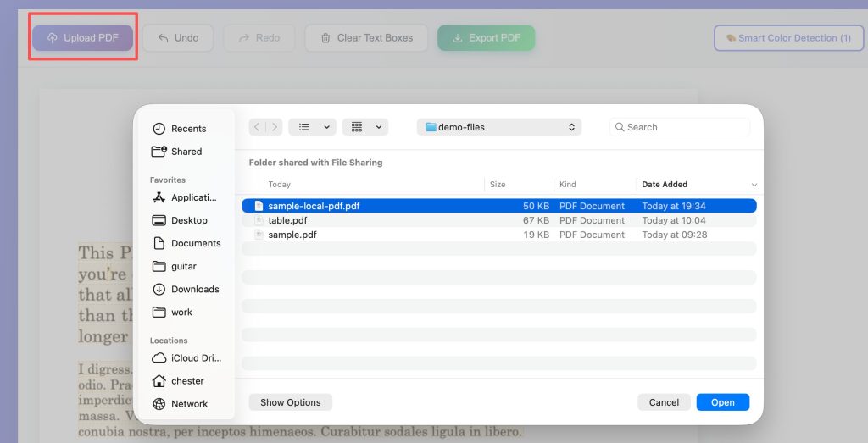Screen dimensions: 868x443
Task: Open the grouping options dropdown
Action: [x=365, y=127]
